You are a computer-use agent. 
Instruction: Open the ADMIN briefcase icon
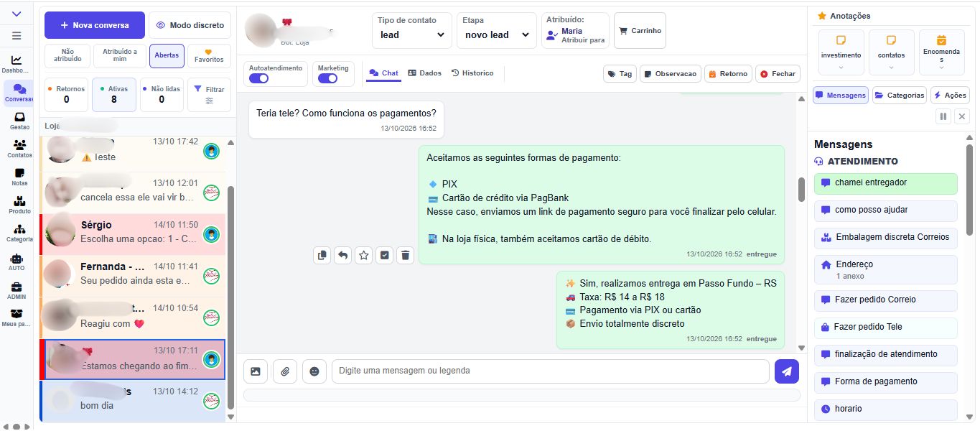click(17, 290)
